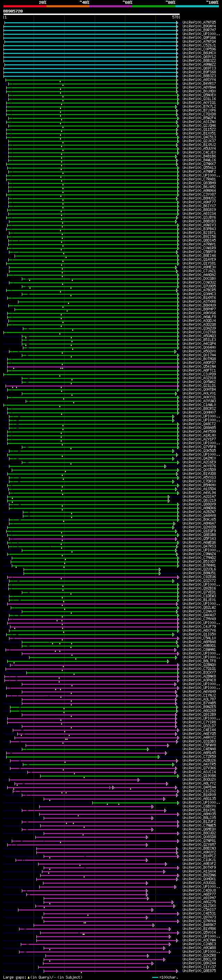Open UniRef100_Q55413 entry

click(199, 168)
